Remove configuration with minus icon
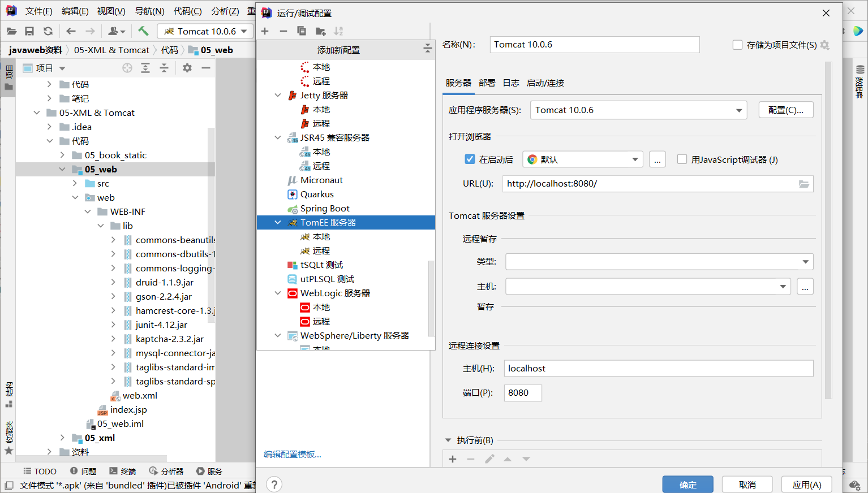The width and height of the screenshot is (868, 493). point(283,31)
